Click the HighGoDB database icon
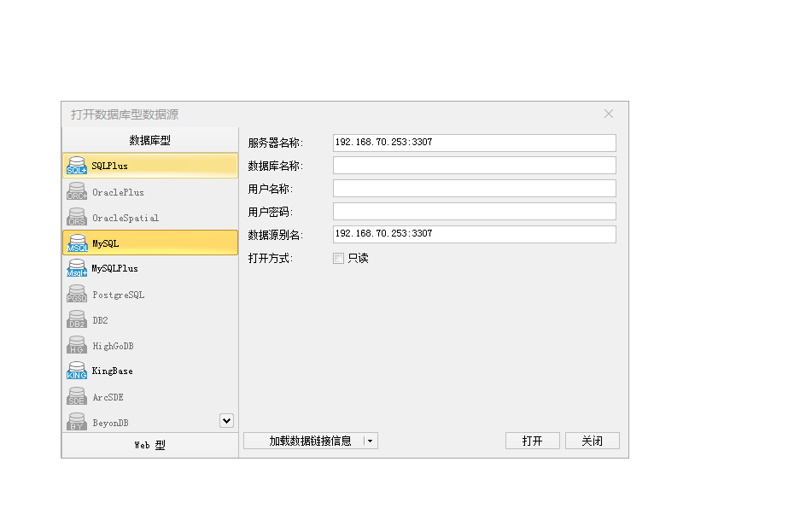This screenshot has height=532, width=800. tap(77, 345)
